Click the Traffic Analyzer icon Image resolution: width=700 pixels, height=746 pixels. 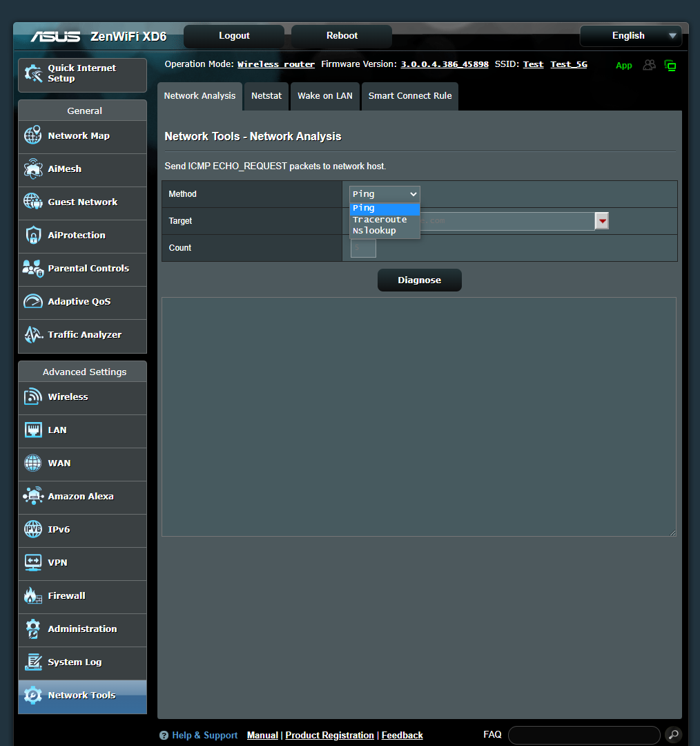(x=33, y=334)
